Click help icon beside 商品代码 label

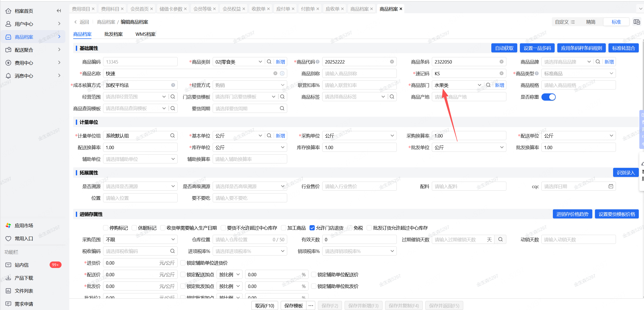pyautogui.click(x=317, y=62)
